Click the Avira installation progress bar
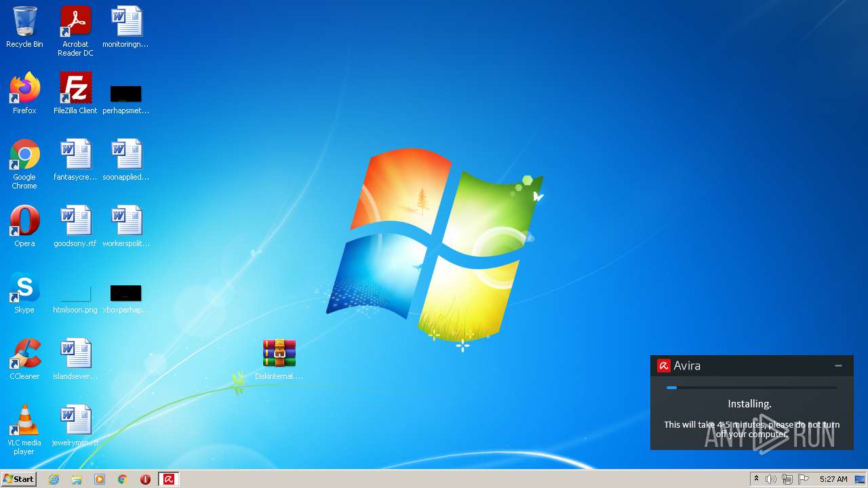The width and height of the screenshot is (868, 488). 751,388
